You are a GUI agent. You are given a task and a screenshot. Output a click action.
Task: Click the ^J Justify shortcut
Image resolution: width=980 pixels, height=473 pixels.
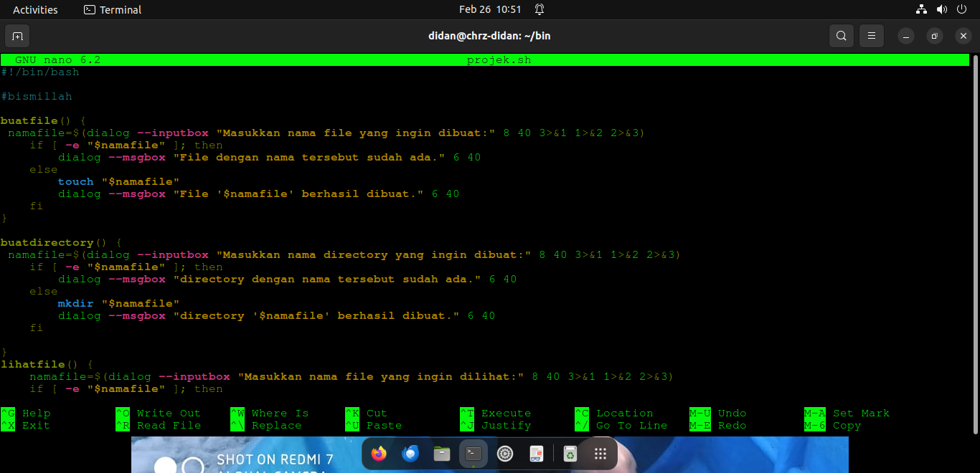pos(496,426)
